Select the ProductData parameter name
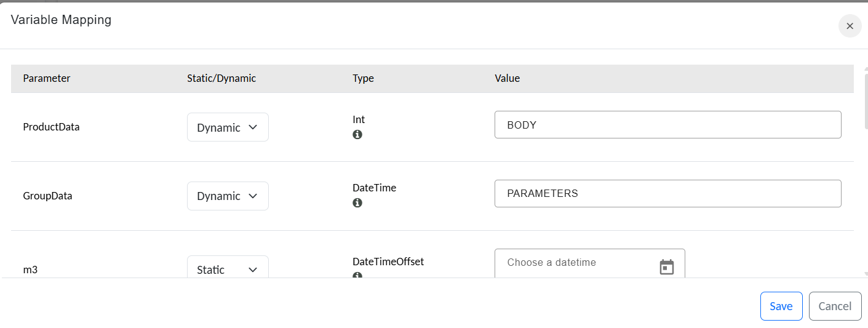This screenshot has height=328, width=868. pos(51,127)
